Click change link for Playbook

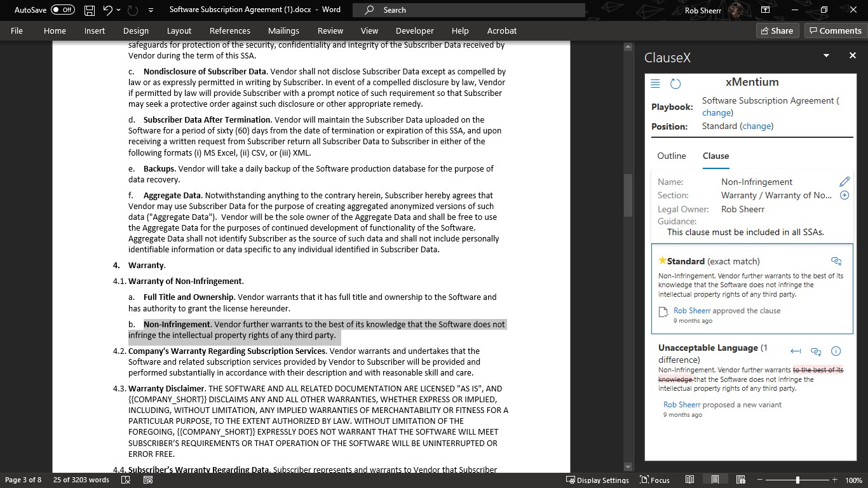coord(716,112)
